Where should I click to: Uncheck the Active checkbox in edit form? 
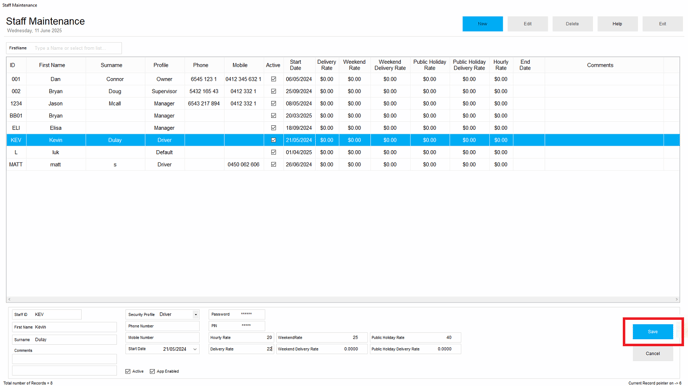pyautogui.click(x=128, y=372)
